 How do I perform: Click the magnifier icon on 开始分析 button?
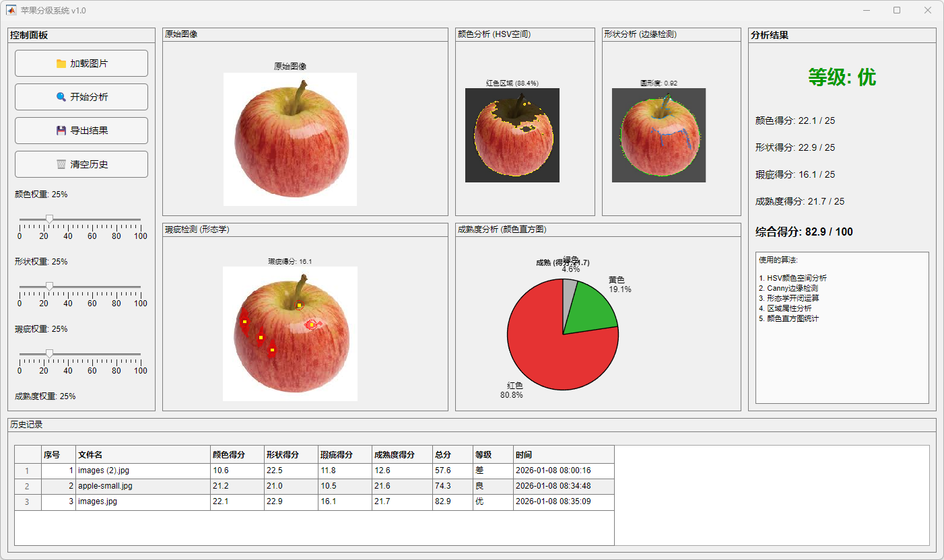(61, 97)
